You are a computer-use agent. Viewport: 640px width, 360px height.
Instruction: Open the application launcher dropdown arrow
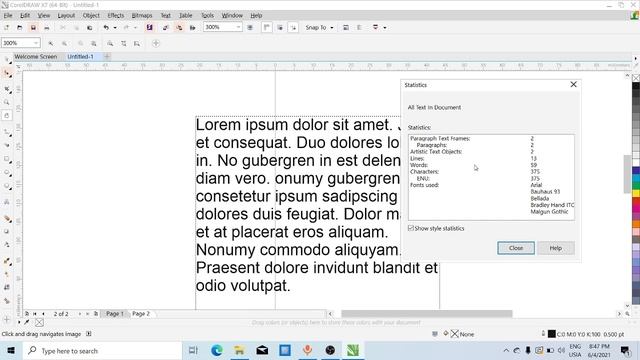tap(384, 27)
